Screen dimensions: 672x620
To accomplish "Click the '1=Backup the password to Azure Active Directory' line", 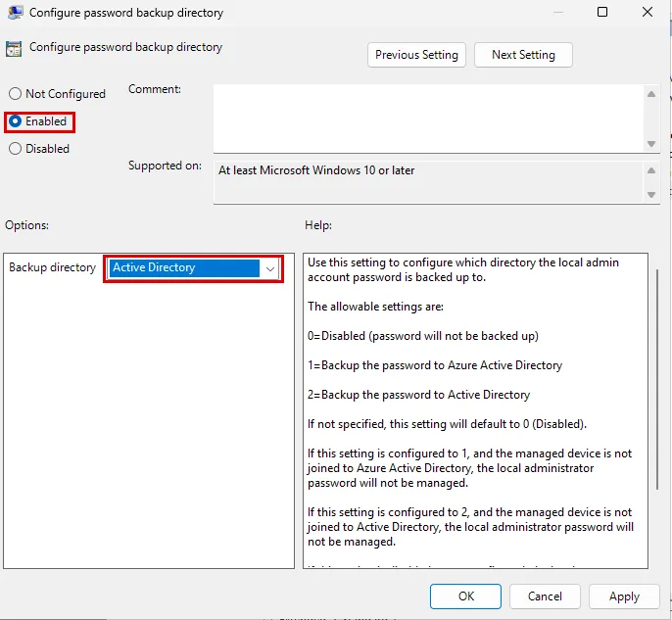I will tap(435, 365).
